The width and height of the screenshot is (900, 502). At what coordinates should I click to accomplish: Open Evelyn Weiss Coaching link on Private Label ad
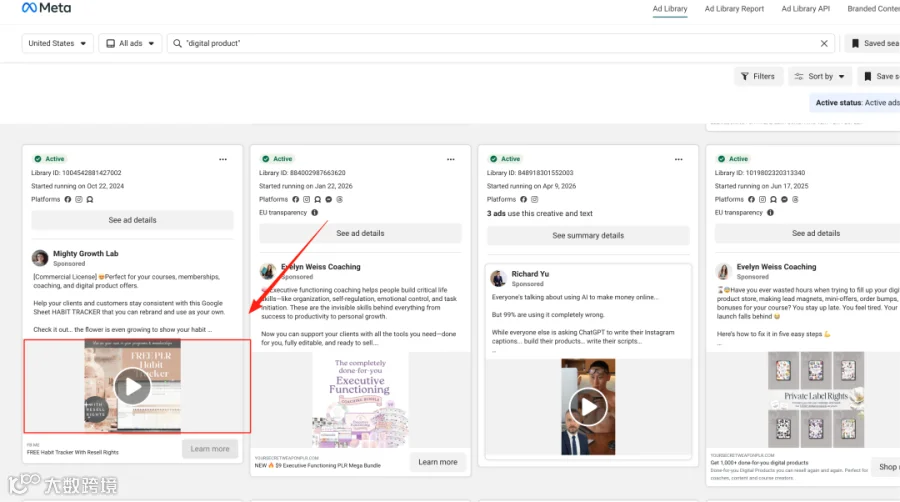[776, 267]
